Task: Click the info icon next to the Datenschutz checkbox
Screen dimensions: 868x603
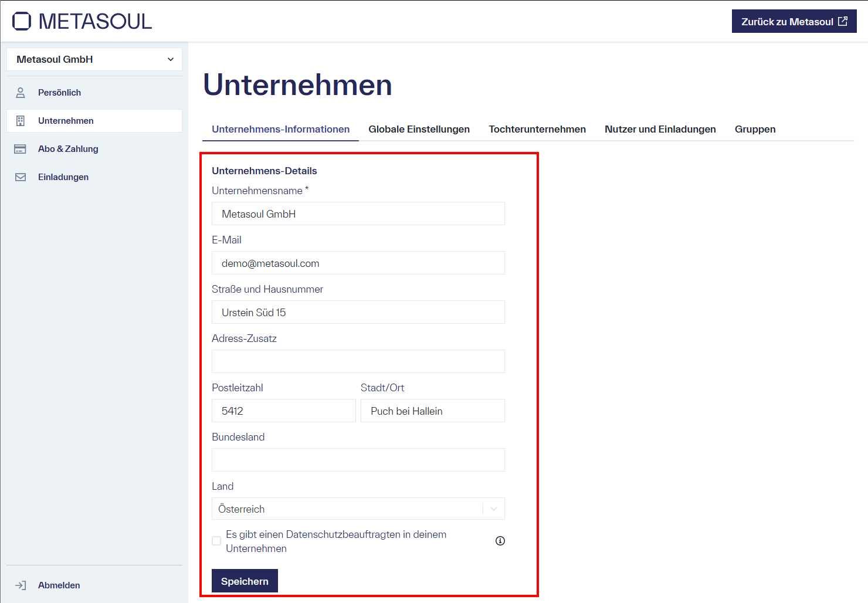Action: click(x=500, y=540)
